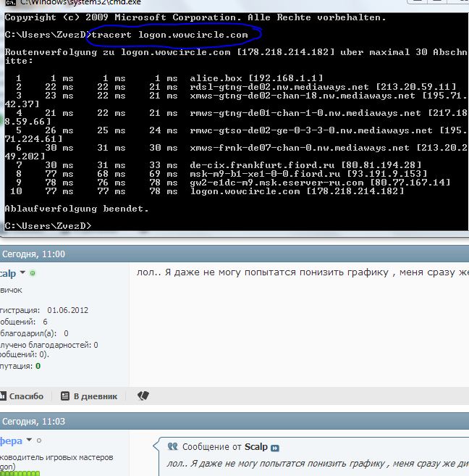Click the quote icon right of В дневник
This screenshot has width=469, height=476.
pyautogui.click(x=143, y=396)
